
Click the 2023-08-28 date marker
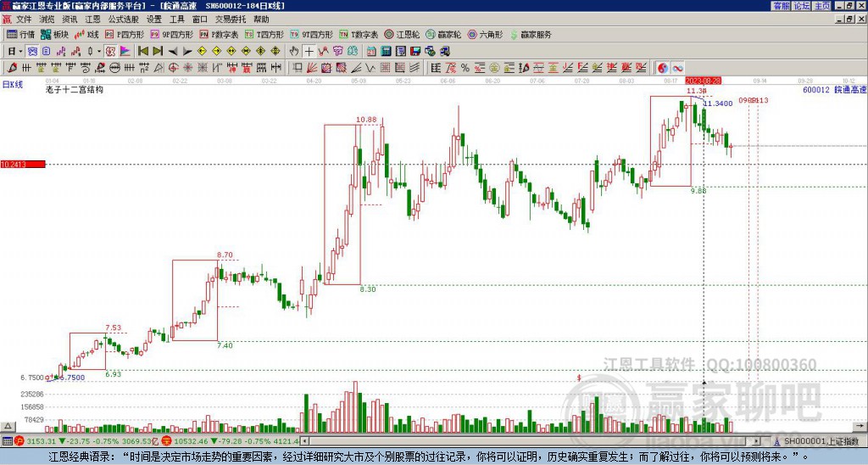pos(703,81)
